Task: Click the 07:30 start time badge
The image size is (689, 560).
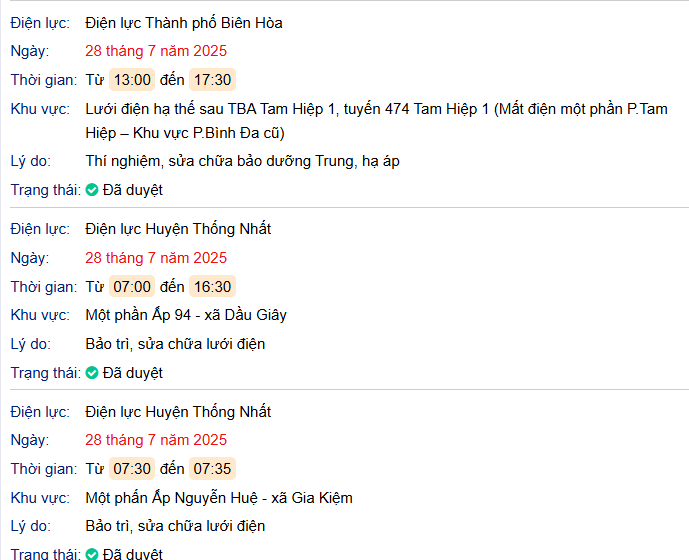Action: (x=132, y=469)
